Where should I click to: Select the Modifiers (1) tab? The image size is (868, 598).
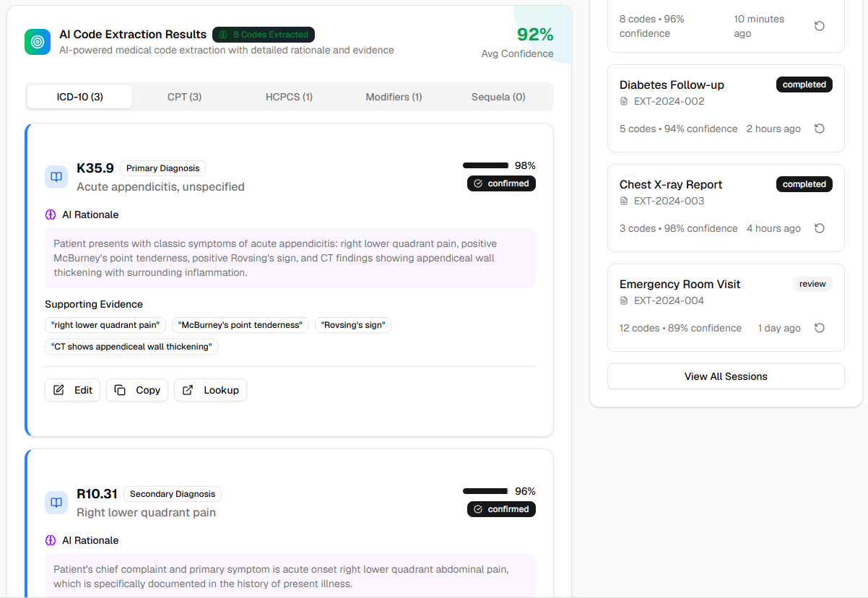[394, 97]
